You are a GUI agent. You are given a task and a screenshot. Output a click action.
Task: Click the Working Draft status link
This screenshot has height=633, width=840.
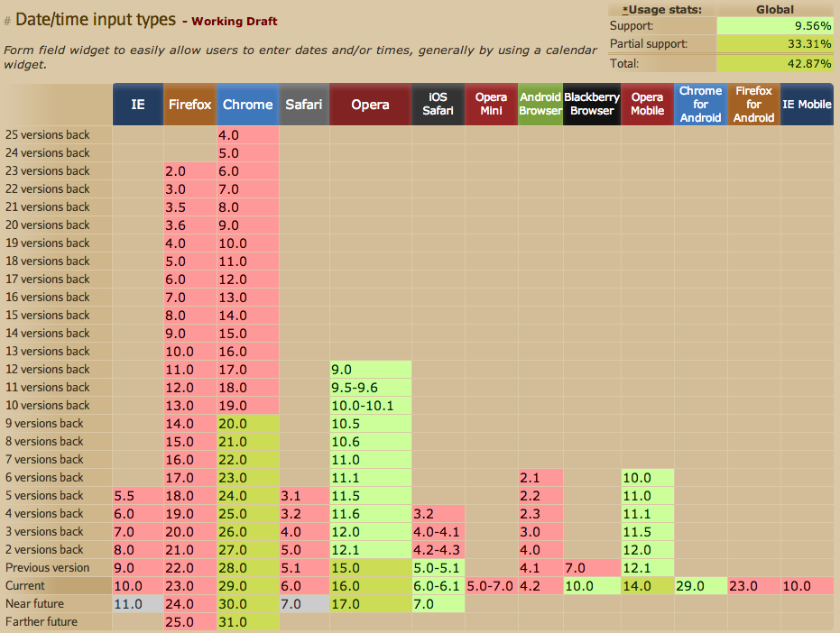pos(234,22)
